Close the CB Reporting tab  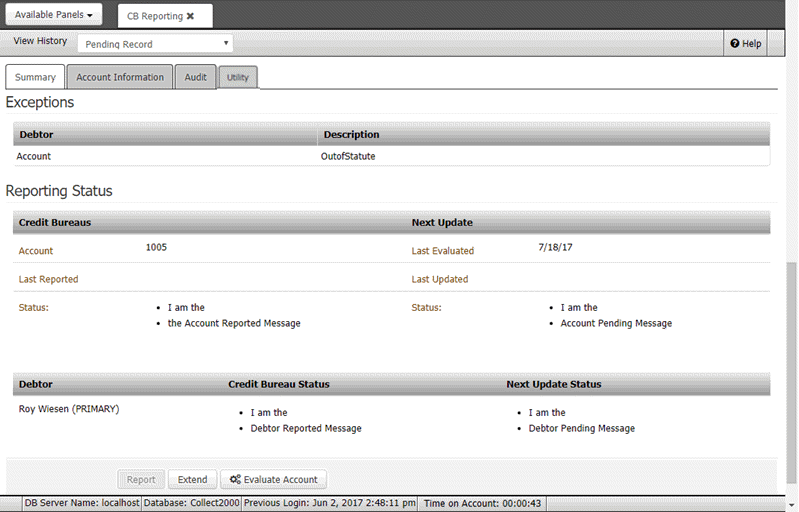pyautogui.click(x=191, y=16)
